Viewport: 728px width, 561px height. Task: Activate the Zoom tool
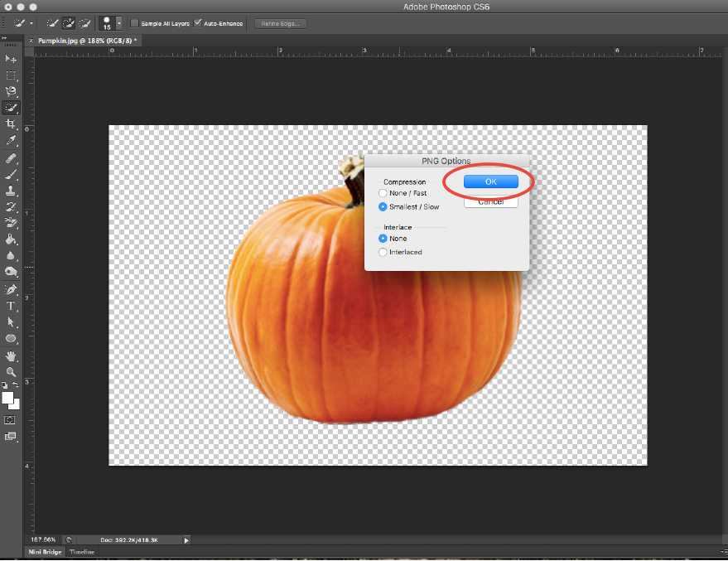click(11, 372)
